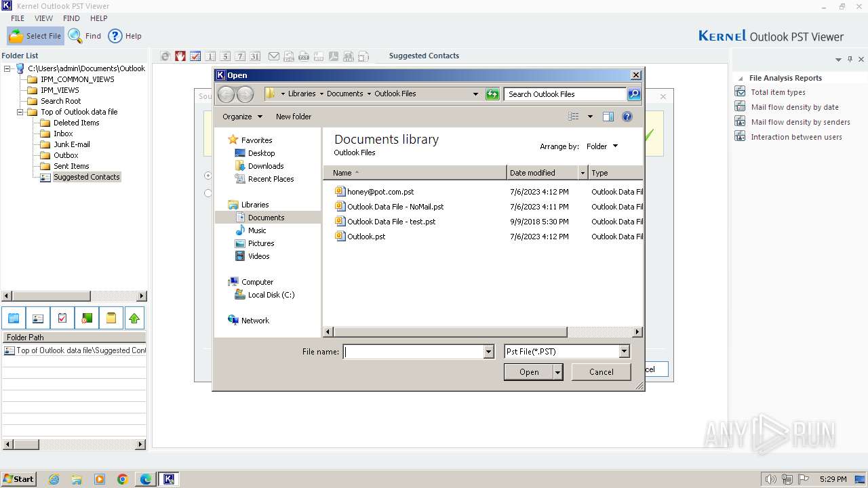Click the File name input field
This screenshot has height=488, width=868.
pos(413,352)
